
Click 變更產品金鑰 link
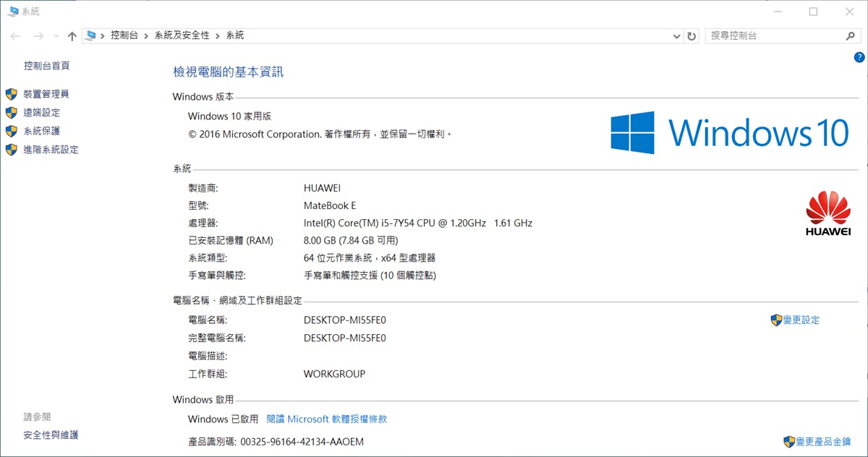click(824, 441)
